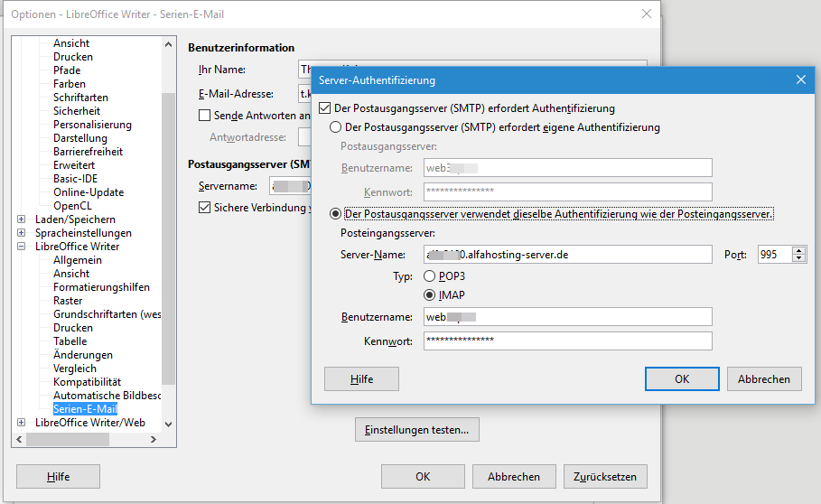Viewport: 821px width, 504px height.
Task: Open Hilfe in Server-Authentifizierung dialog
Action: click(x=361, y=379)
